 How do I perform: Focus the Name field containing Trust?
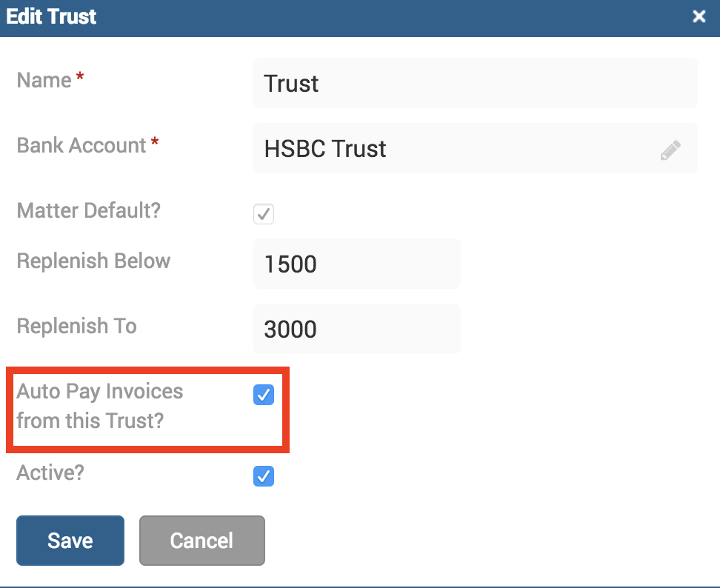pyautogui.click(x=475, y=83)
